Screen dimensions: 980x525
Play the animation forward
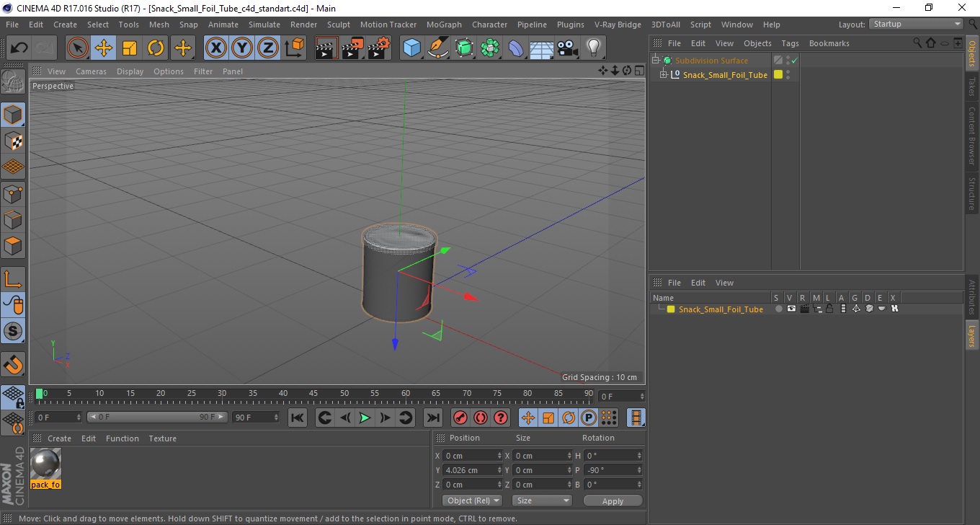pos(365,418)
